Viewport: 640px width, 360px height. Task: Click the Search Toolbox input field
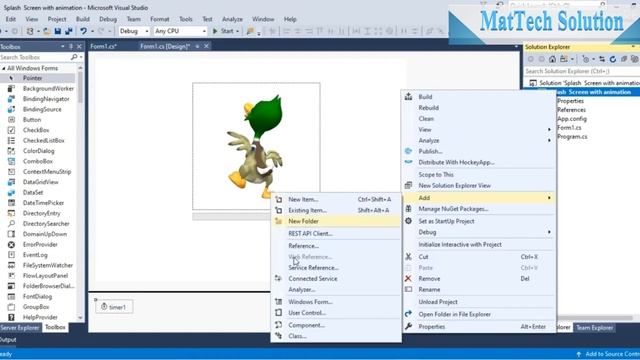[35, 57]
